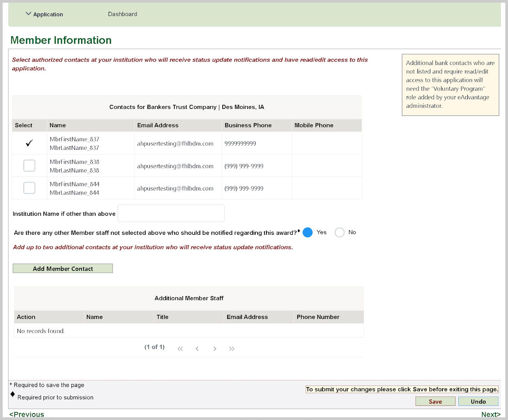Jump to last page of staff table
The height and width of the screenshot is (420, 508).
pyautogui.click(x=231, y=349)
